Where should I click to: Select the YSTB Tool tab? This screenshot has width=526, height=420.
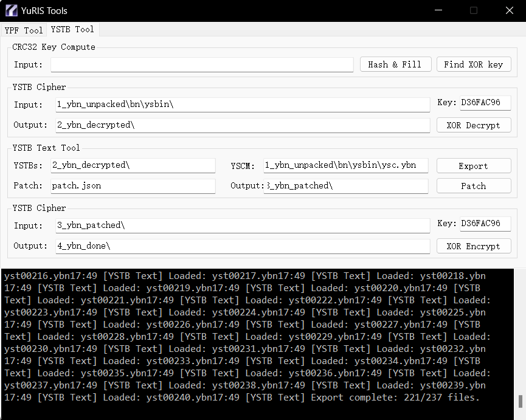point(72,30)
